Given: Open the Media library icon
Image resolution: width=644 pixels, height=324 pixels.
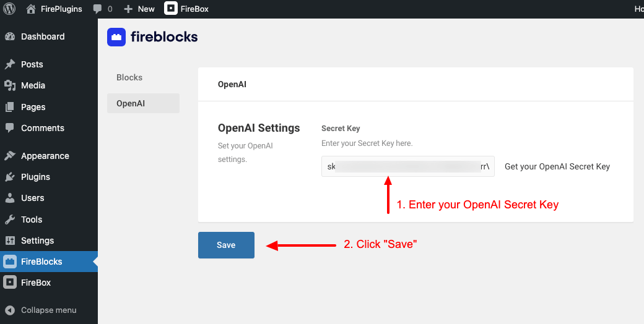Looking at the screenshot, I should point(10,85).
